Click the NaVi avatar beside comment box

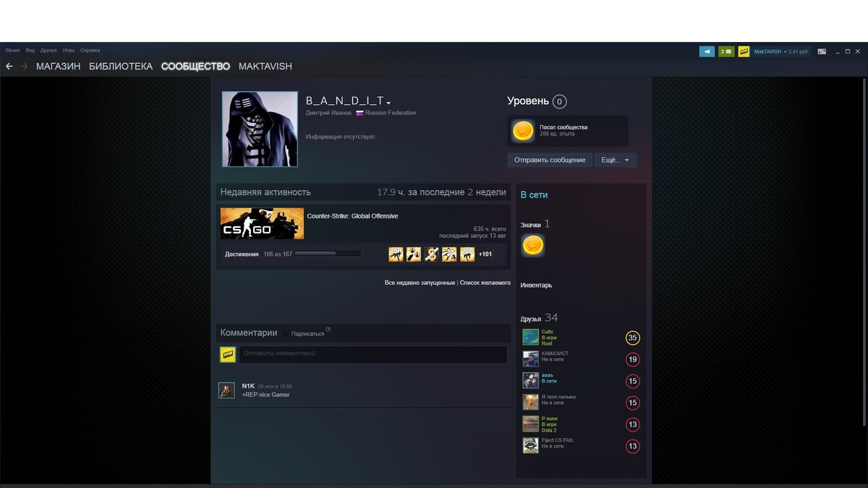(x=228, y=354)
